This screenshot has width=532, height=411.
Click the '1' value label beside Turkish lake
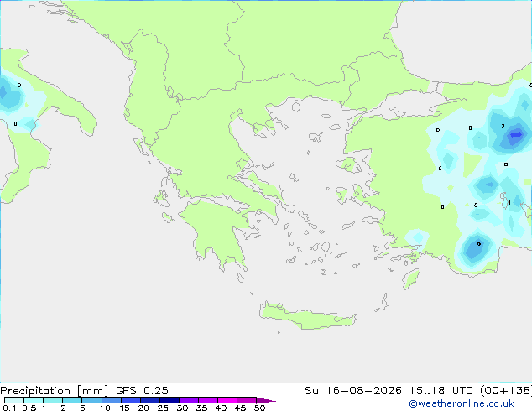[x=509, y=203]
